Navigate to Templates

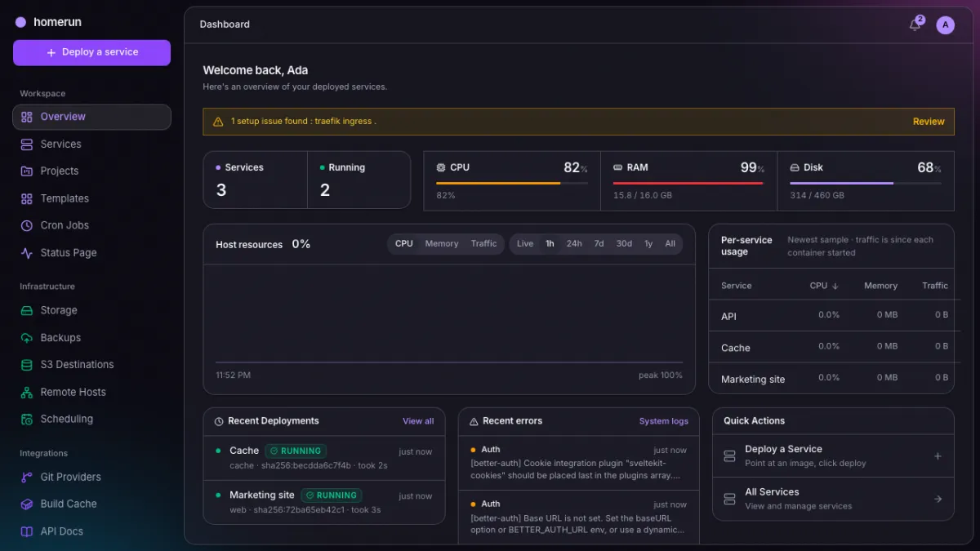[91, 198]
